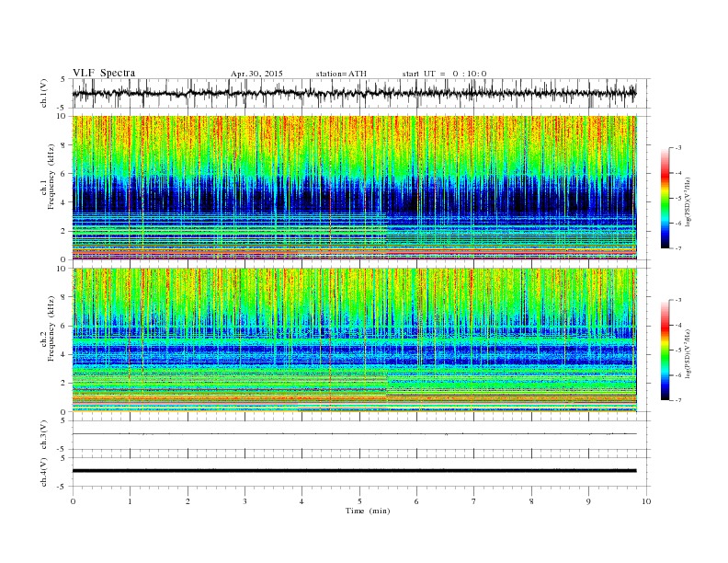The height and width of the screenshot is (563, 728).
Task: Click the time axis tick label "7"
Action: point(474,501)
